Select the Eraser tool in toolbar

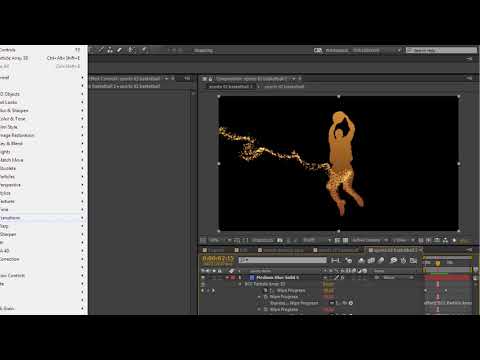(119, 50)
